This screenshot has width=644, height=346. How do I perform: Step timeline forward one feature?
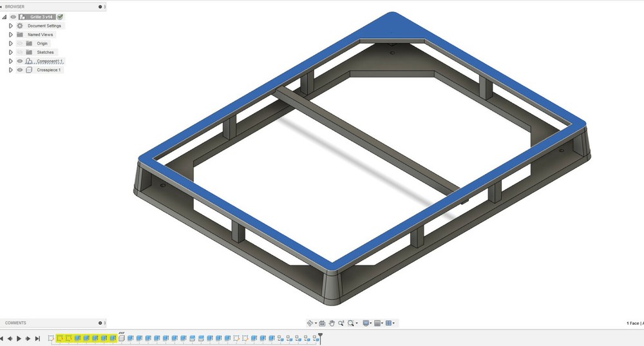(x=28, y=339)
